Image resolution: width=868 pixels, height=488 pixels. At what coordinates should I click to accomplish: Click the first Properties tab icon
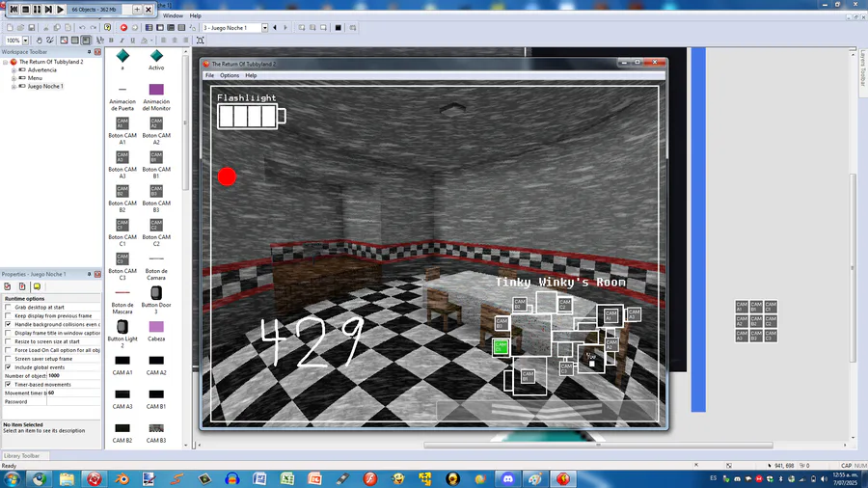click(8, 286)
